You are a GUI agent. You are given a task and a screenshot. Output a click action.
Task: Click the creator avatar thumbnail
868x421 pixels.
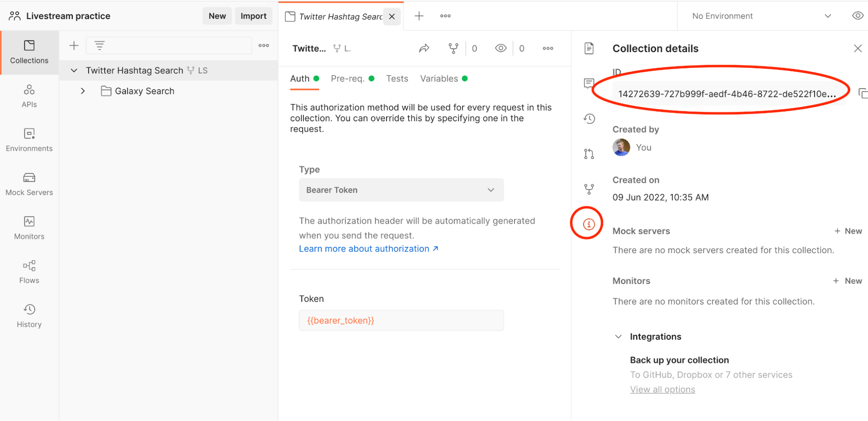pyautogui.click(x=621, y=147)
